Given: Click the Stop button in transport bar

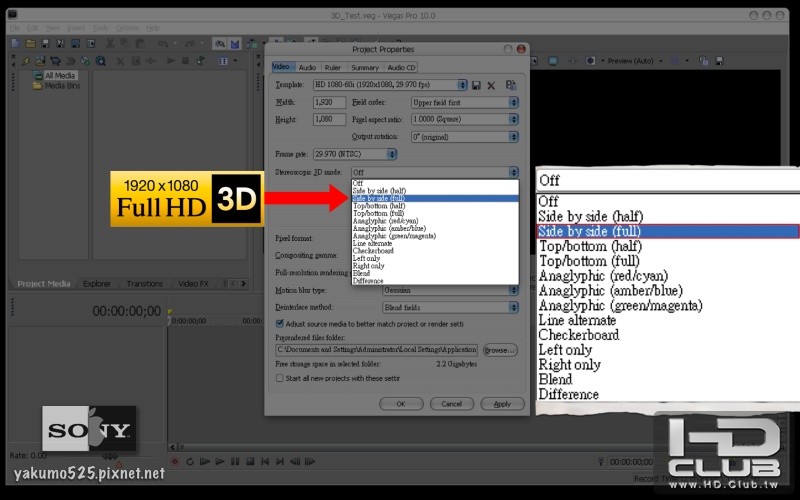Looking at the screenshot, I should [x=250, y=462].
